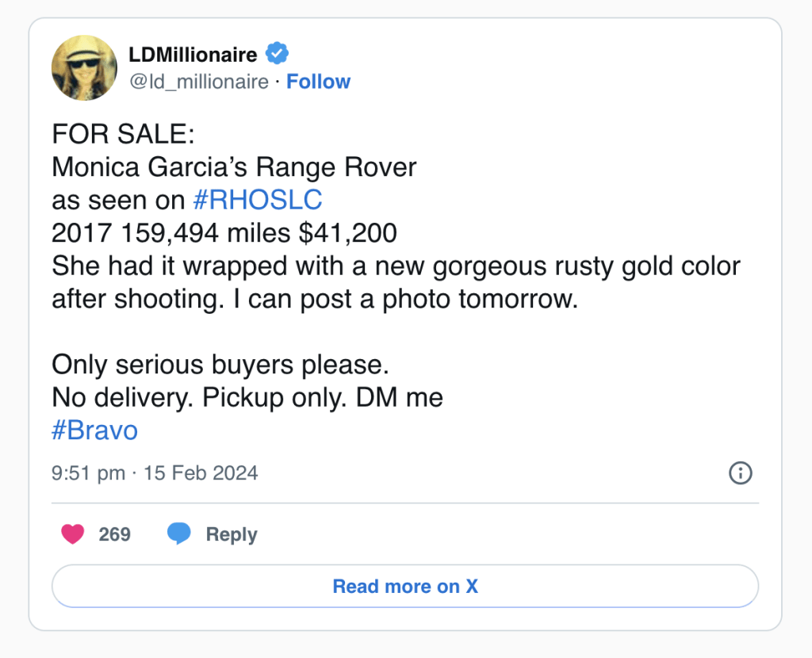This screenshot has width=812, height=658.
Task: Open the tweet info circle icon
Action: (x=739, y=473)
